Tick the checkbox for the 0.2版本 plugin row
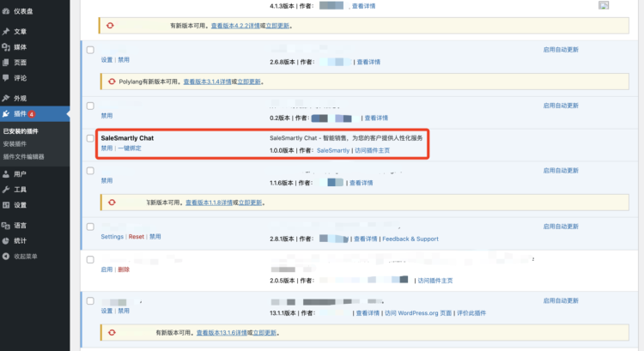644x351 pixels. point(90,106)
